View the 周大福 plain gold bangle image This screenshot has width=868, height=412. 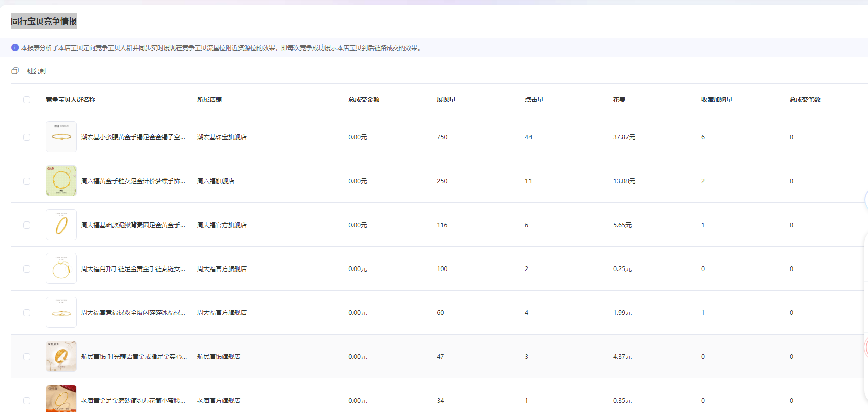pyautogui.click(x=61, y=225)
